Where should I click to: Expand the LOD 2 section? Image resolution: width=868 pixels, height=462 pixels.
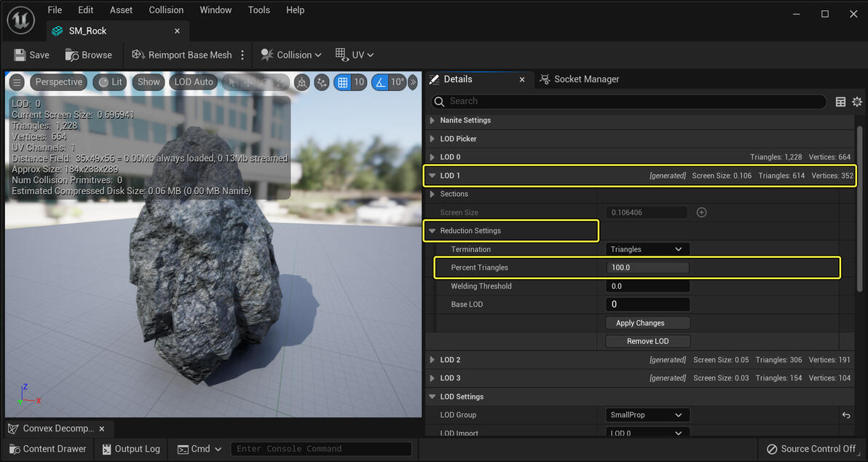(x=433, y=360)
